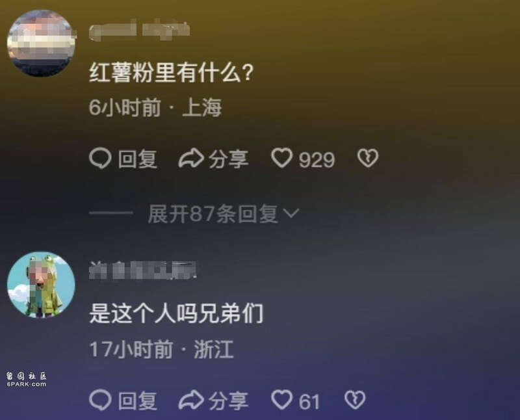This screenshot has width=520, height=420.
Task: Expand the 87 replies thread
Action: [223, 214]
